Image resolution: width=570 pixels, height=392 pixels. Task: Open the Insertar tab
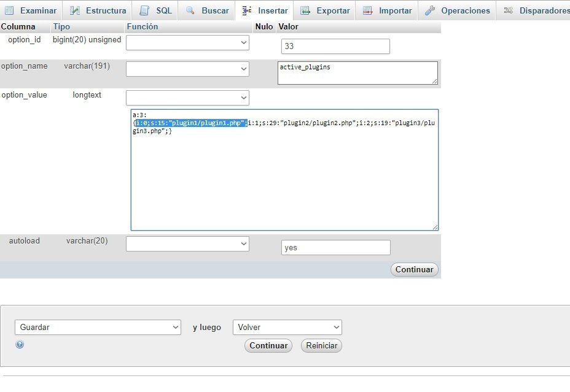[x=265, y=10]
